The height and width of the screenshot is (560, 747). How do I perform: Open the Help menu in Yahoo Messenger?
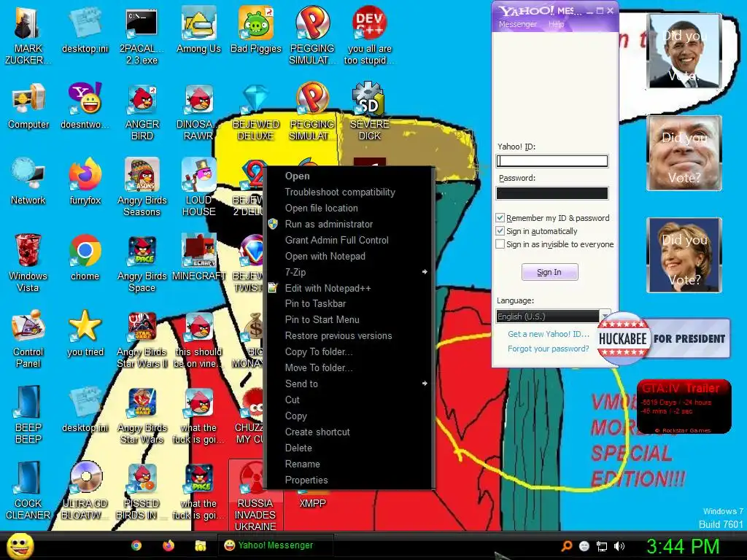click(x=556, y=24)
